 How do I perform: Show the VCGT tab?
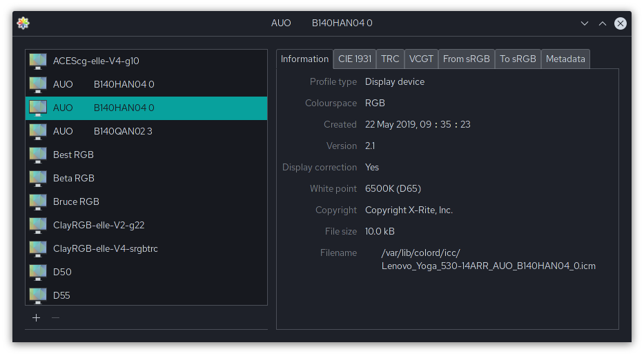pyautogui.click(x=421, y=59)
